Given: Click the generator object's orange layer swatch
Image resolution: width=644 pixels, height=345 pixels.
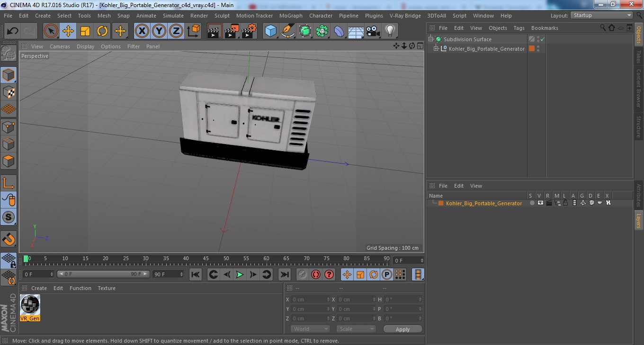Looking at the screenshot, I should click(x=532, y=49).
